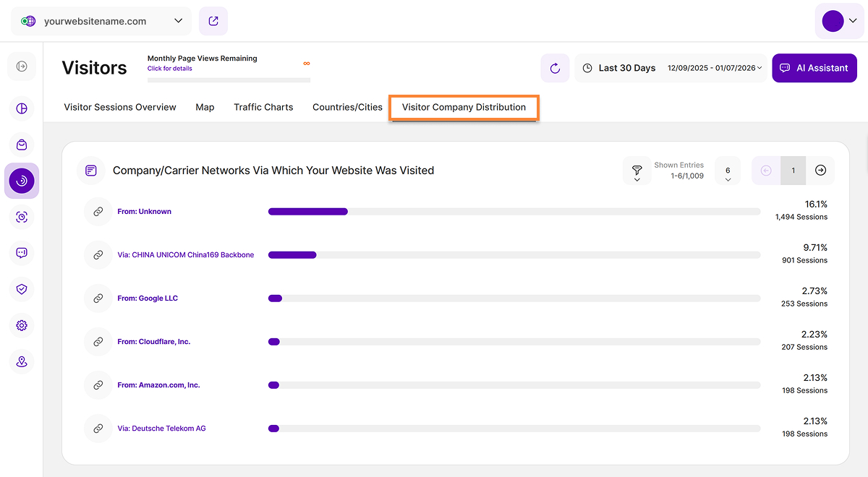Open the filter dropdown for company networks

pos(637,171)
